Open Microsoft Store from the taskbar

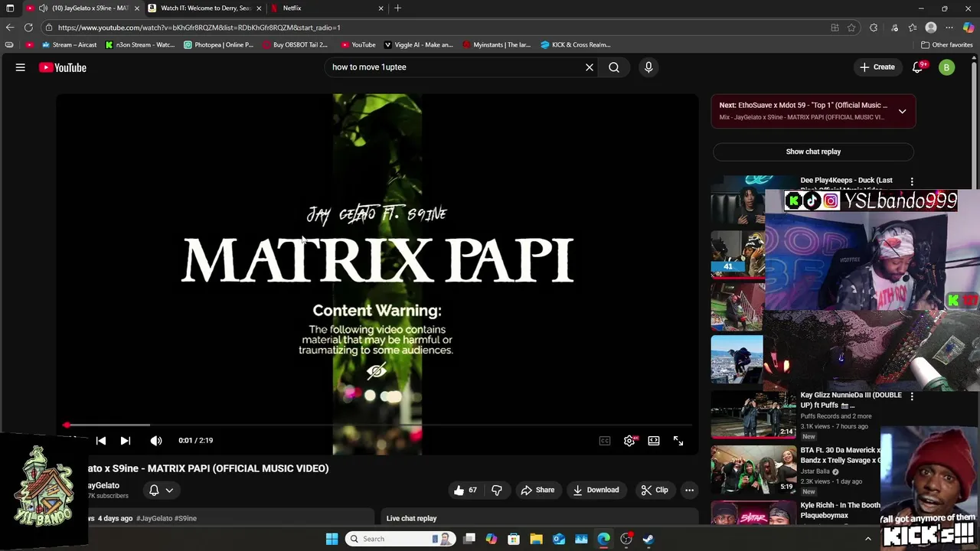click(x=514, y=539)
